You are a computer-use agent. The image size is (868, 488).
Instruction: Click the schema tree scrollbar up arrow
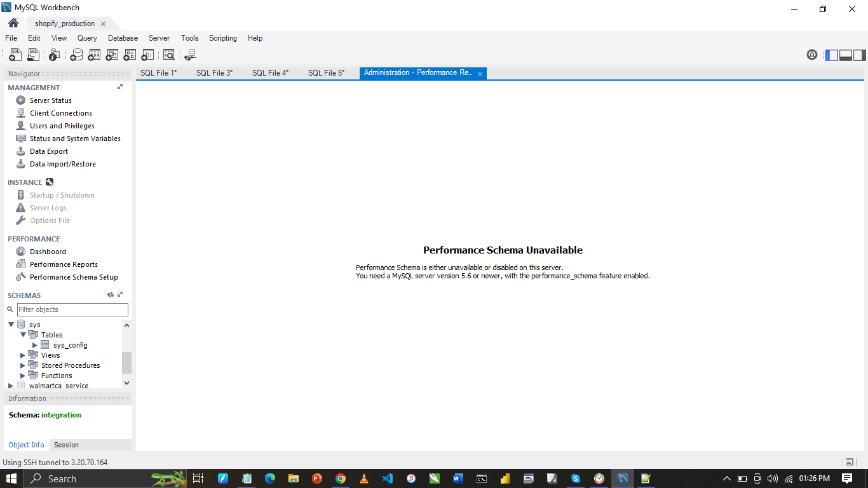click(x=126, y=325)
